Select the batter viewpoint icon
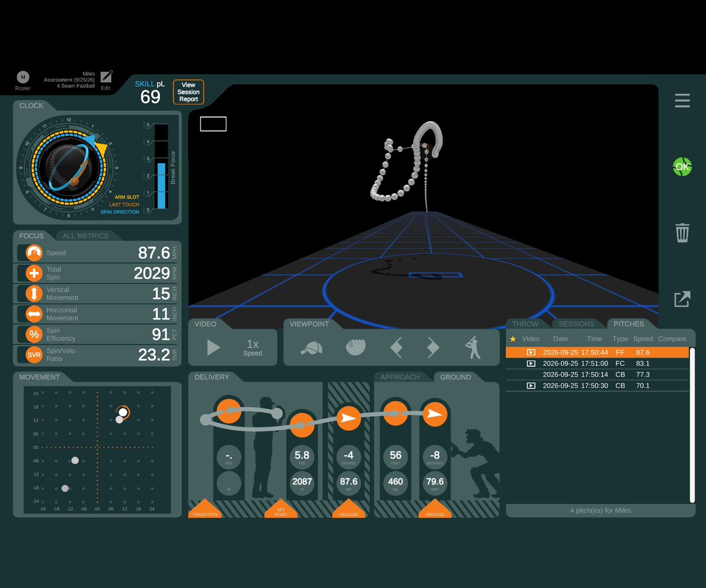The height and width of the screenshot is (588, 706). pos(472,348)
